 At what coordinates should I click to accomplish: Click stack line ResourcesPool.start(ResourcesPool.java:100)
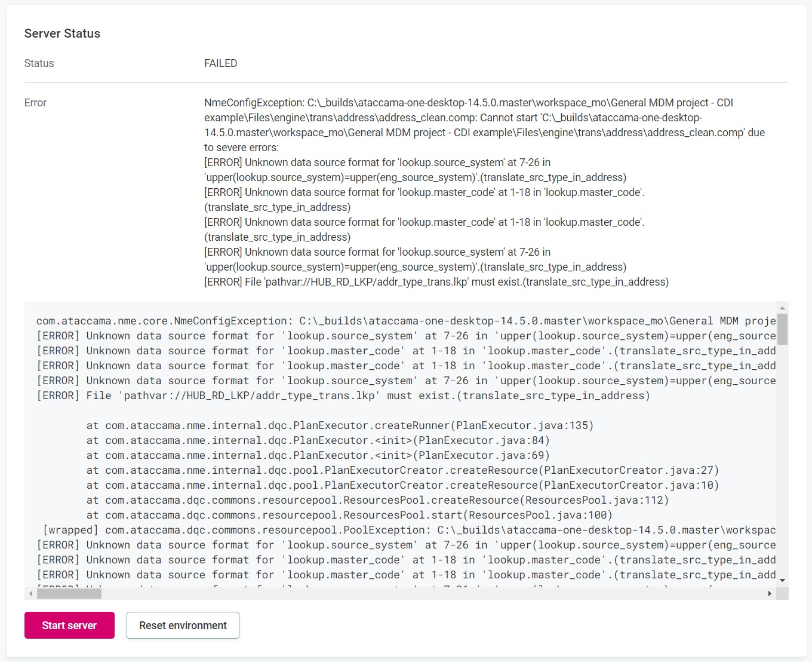pyautogui.click(x=349, y=515)
